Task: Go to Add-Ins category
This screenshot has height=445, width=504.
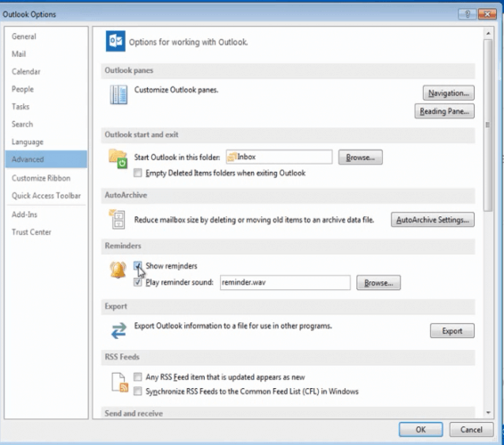Action: 46,214
